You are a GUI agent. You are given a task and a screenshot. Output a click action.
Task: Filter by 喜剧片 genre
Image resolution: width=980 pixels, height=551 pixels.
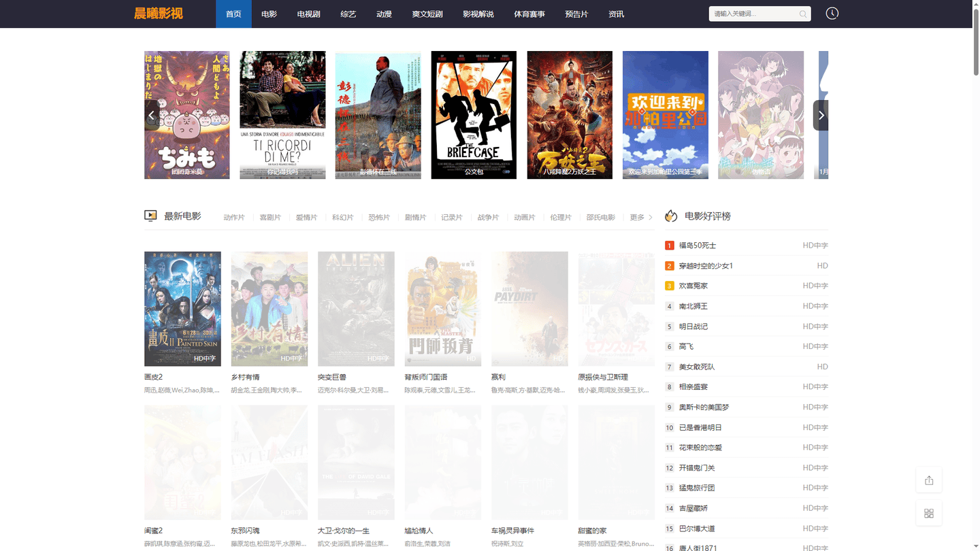click(x=270, y=218)
